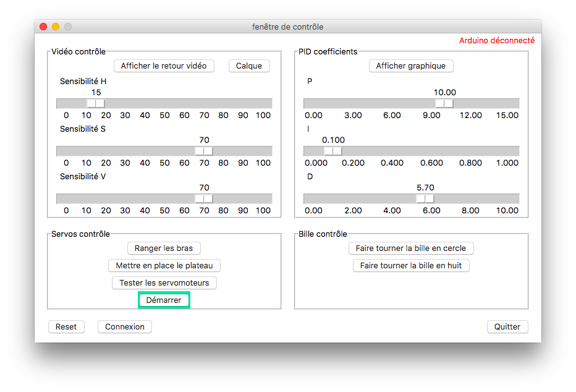Screen dimensions: 576x392
Task: Click the Afficher le retour vidéo button
Action: 164,66
